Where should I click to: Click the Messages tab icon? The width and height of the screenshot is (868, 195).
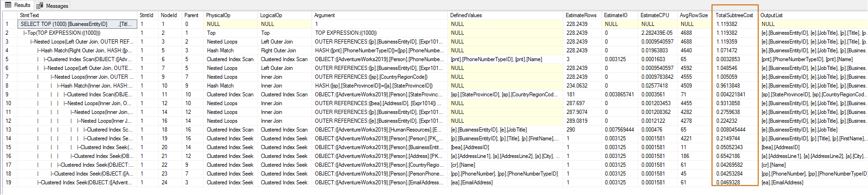click(40, 6)
